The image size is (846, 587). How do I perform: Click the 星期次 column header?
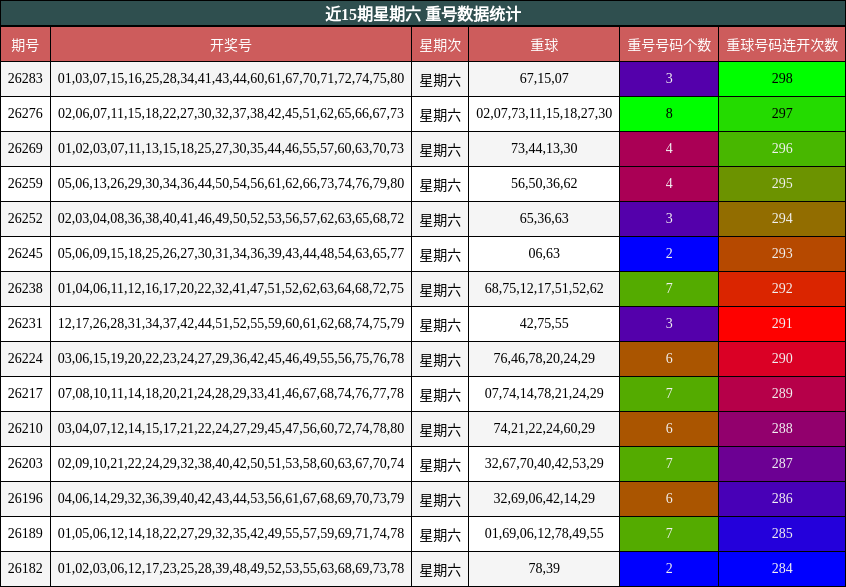tap(440, 44)
